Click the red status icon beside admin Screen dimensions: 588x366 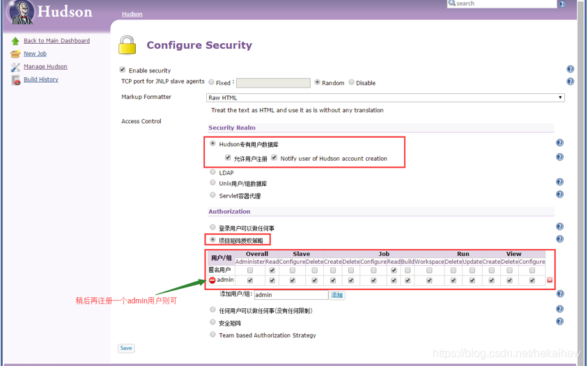(x=212, y=280)
